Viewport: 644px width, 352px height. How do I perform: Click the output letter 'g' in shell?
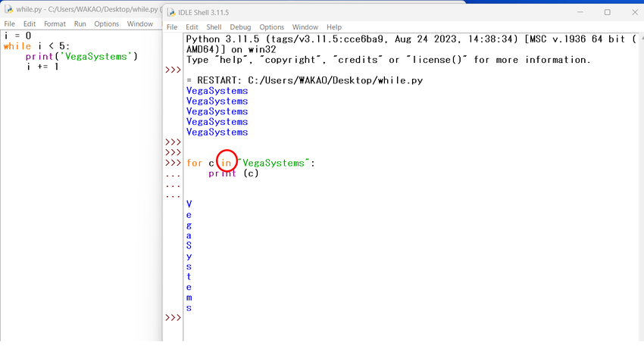point(189,226)
